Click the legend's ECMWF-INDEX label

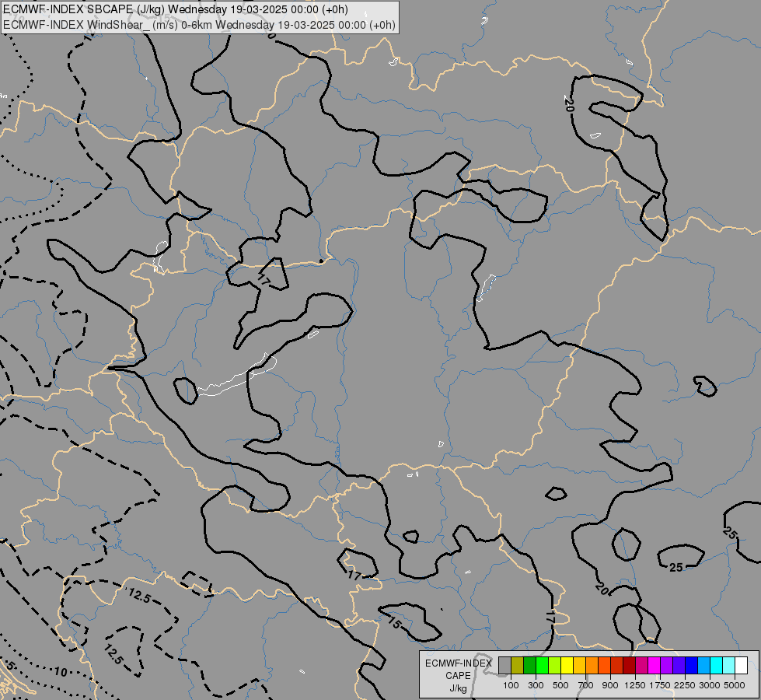click(459, 663)
